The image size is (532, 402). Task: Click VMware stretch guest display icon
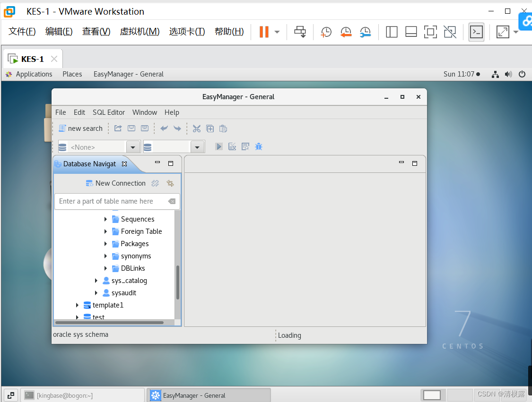[x=503, y=32]
